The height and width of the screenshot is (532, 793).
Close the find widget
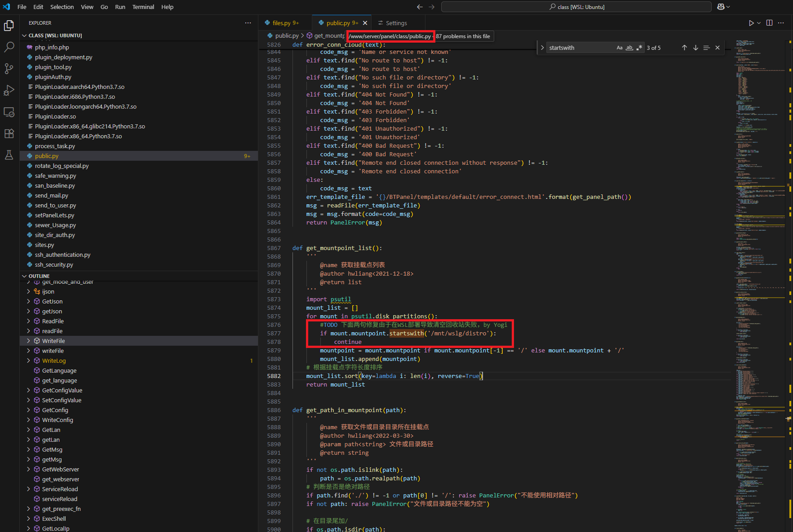(718, 48)
